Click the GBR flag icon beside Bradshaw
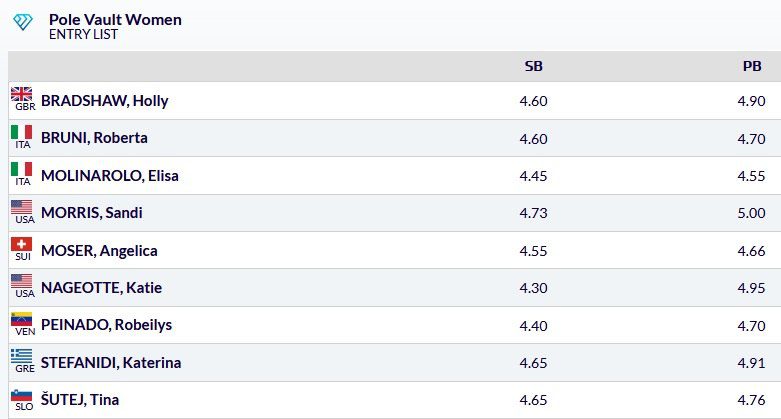This screenshot has height=419, width=781. pos(21,94)
